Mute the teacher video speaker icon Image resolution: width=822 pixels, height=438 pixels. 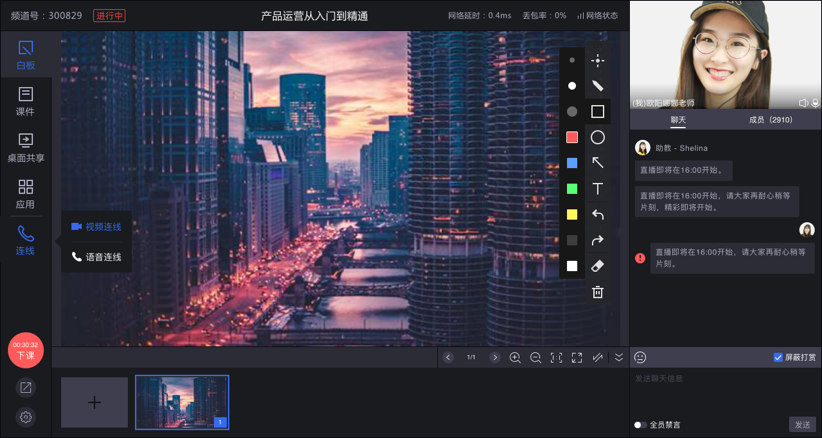[803, 103]
